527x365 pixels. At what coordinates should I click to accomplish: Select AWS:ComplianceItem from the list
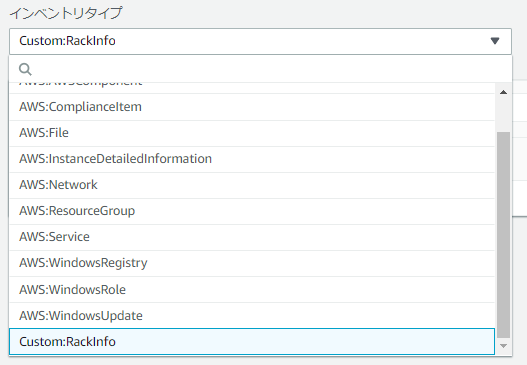(x=252, y=107)
